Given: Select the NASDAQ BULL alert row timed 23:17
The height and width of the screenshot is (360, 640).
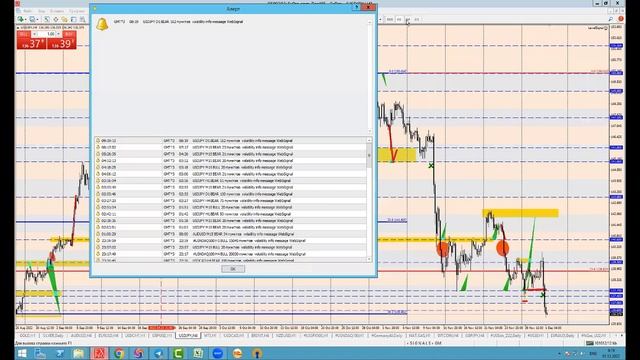Looking at the screenshot, I should coord(231,254).
